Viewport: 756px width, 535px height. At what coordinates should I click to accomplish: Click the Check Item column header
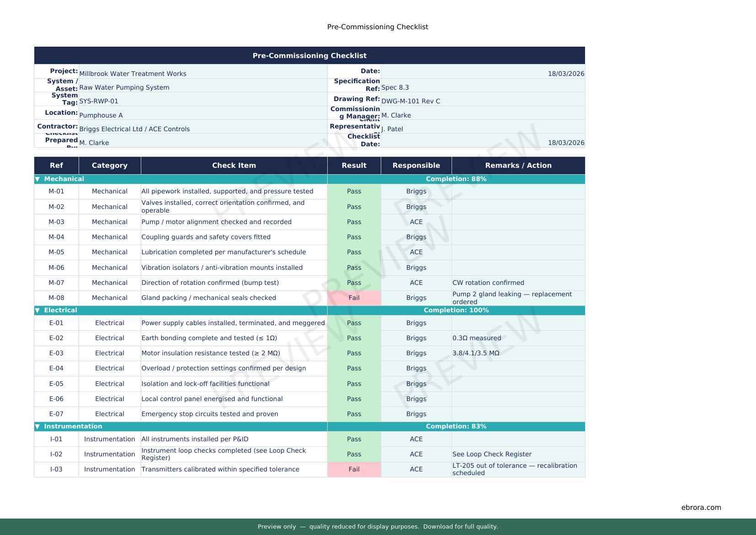pos(234,166)
